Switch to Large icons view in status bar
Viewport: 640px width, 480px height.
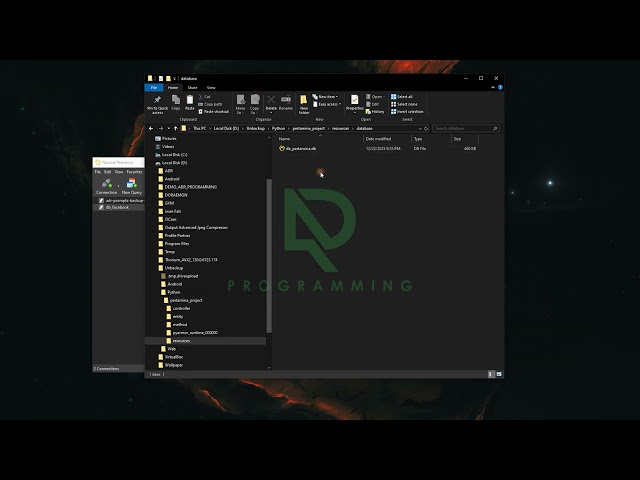(499, 374)
